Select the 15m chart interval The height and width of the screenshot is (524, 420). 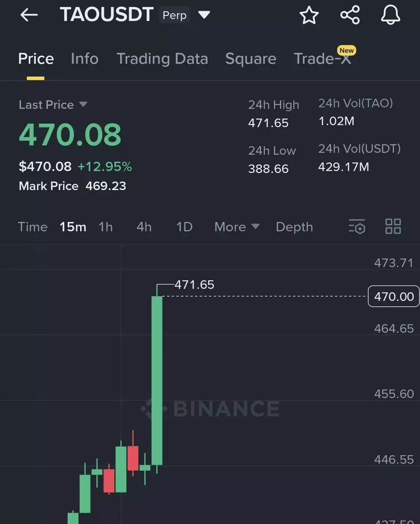[73, 227]
